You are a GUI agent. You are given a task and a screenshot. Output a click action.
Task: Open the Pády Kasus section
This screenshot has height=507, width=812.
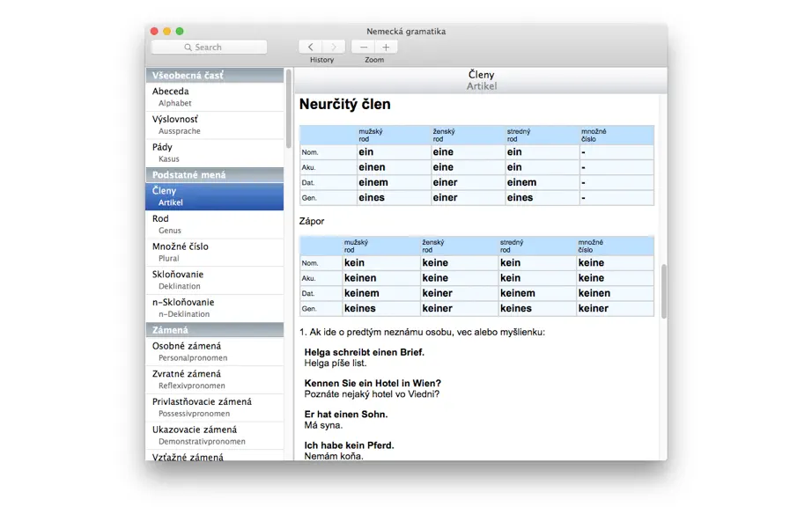214,152
